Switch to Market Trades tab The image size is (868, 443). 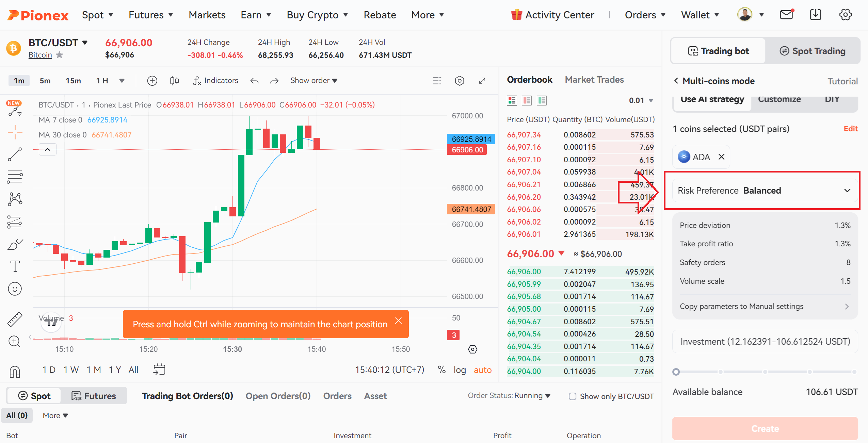(594, 80)
